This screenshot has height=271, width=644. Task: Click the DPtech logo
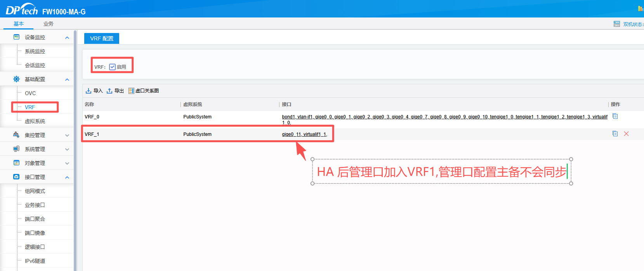point(22,9)
